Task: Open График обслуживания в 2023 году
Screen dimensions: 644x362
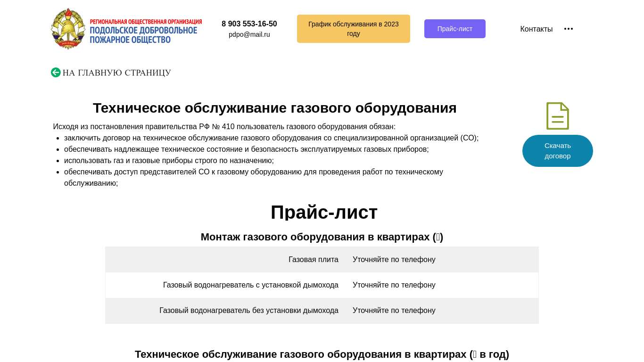Action: pyautogui.click(x=353, y=29)
